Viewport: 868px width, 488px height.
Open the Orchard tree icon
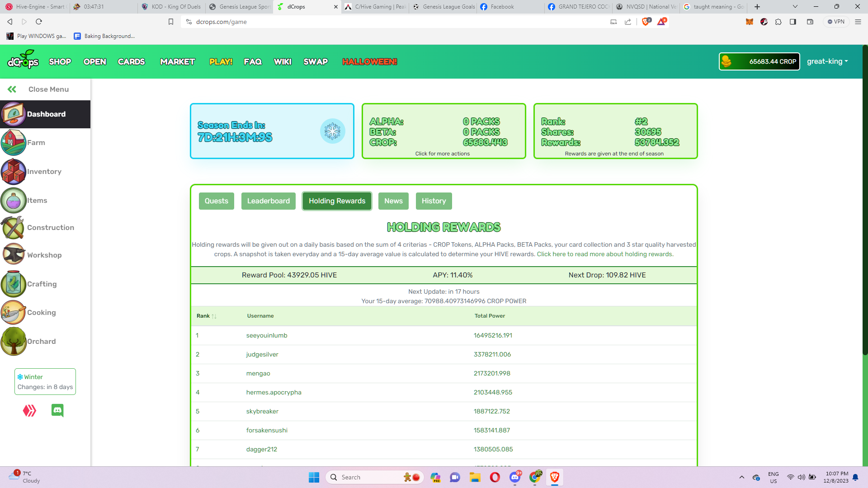(13, 341)
